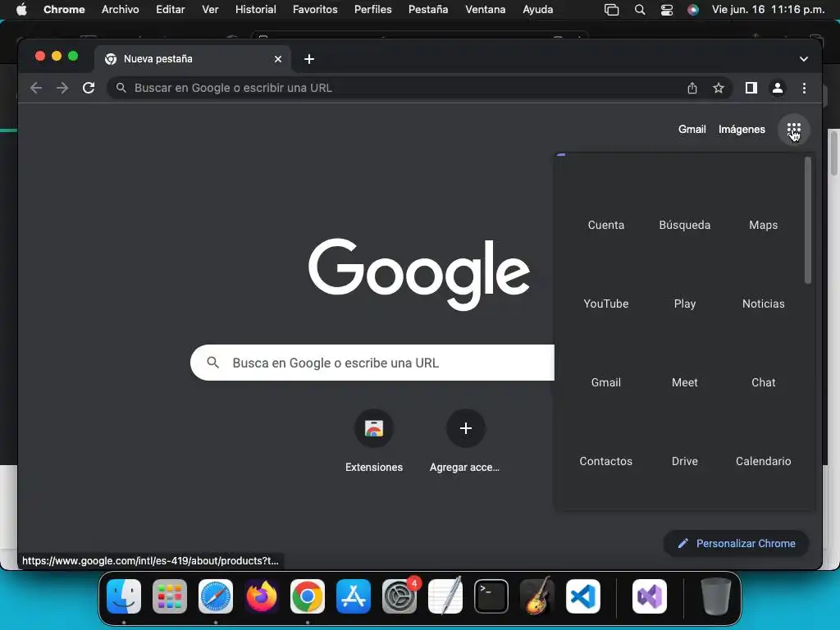This screenshot has height=630, width=840.
Task: Open Control Center in the menu bar
Action: pos(666,9)
